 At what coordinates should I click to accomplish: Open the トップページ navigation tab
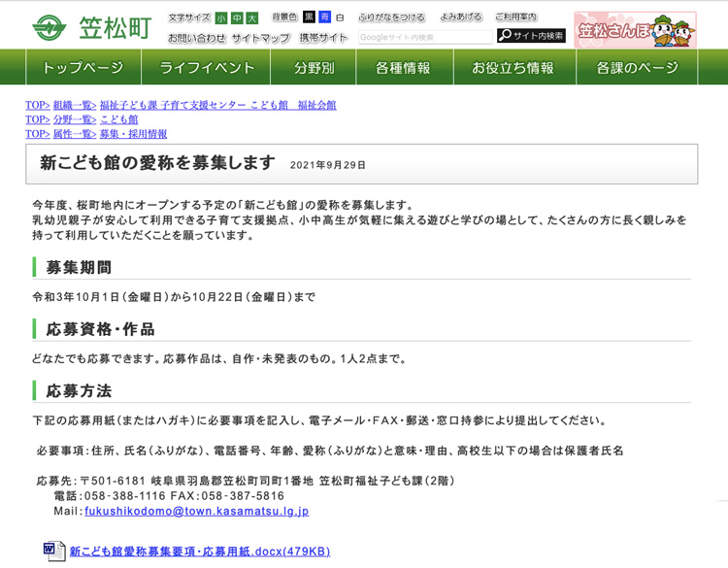83,67
